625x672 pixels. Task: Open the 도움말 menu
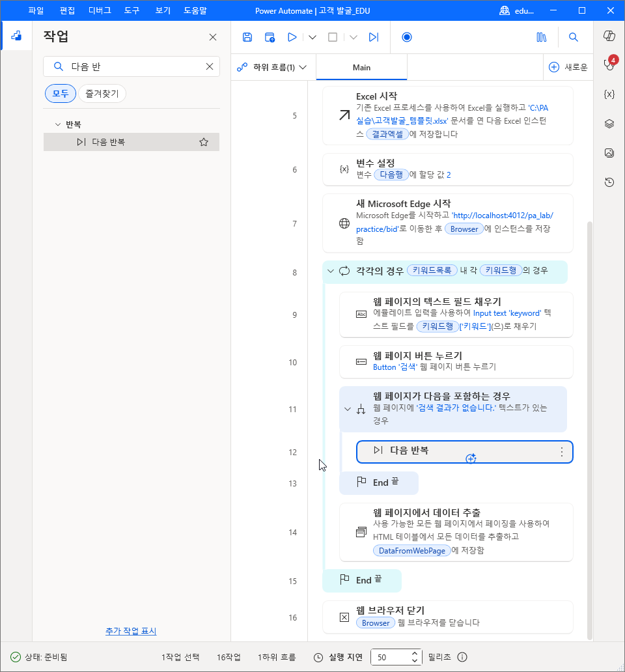(195, 10)
